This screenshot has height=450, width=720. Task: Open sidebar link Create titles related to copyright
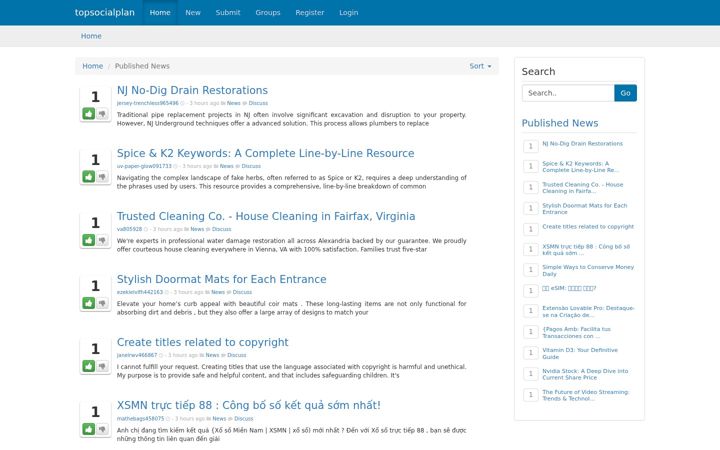pyautogui.click(x=588, y=227)
